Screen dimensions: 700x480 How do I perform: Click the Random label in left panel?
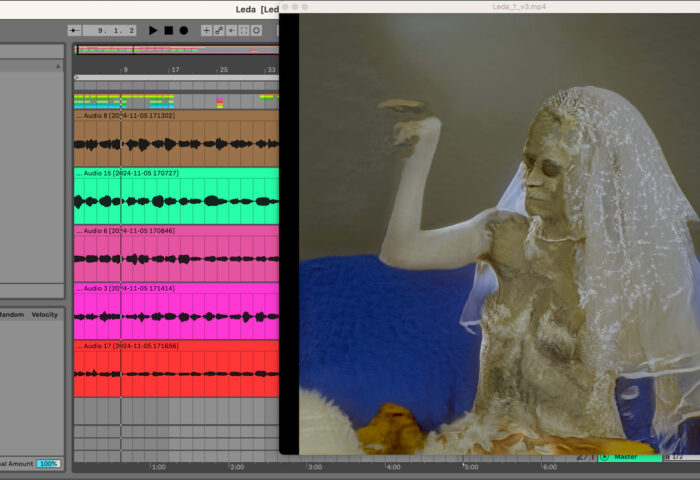(x=12, y=314)
